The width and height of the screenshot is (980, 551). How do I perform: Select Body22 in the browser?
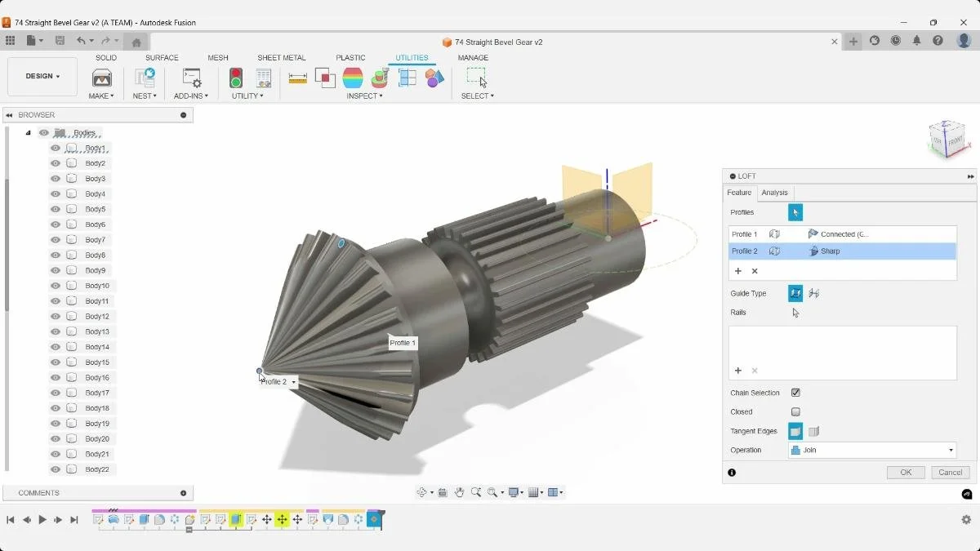coord(96,469)
